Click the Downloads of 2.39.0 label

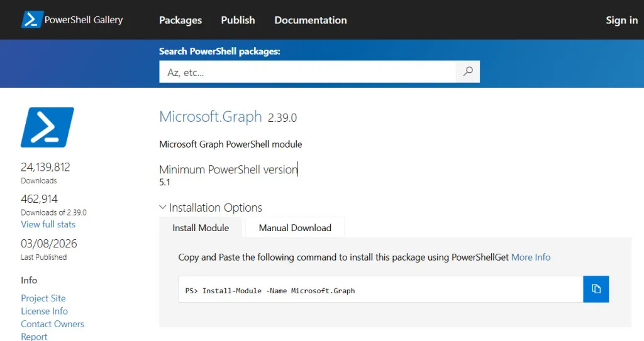[x=54, y=212]
